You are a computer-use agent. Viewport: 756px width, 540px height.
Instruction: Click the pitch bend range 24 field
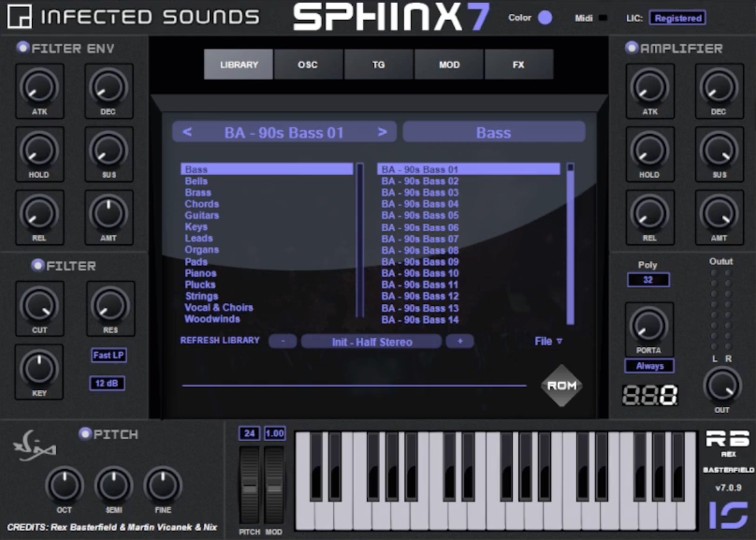click(249, 433)
